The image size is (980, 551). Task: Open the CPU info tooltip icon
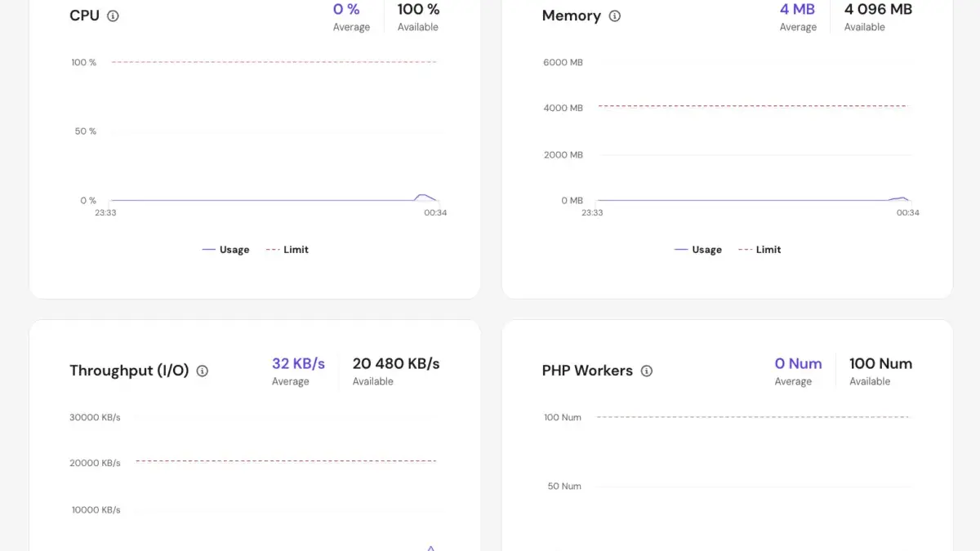113,16
